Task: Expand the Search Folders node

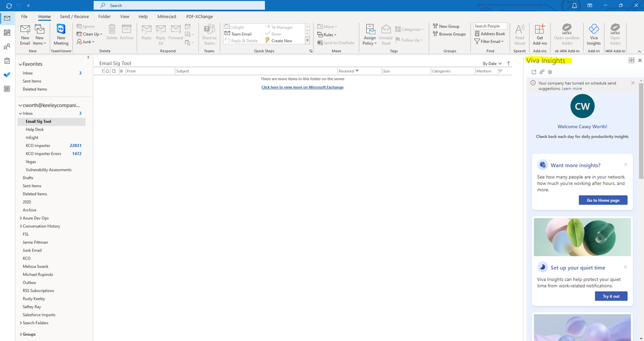Action: (x=21, y=323)
